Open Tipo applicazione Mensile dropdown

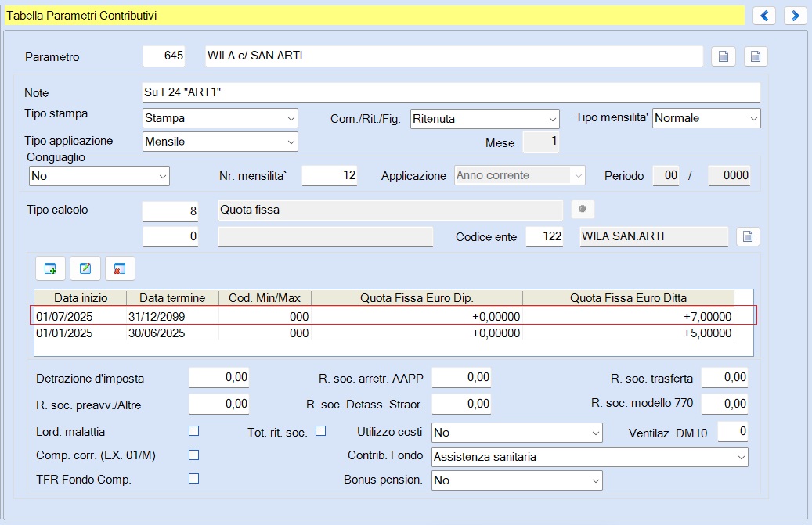click(x=220, y=141)
